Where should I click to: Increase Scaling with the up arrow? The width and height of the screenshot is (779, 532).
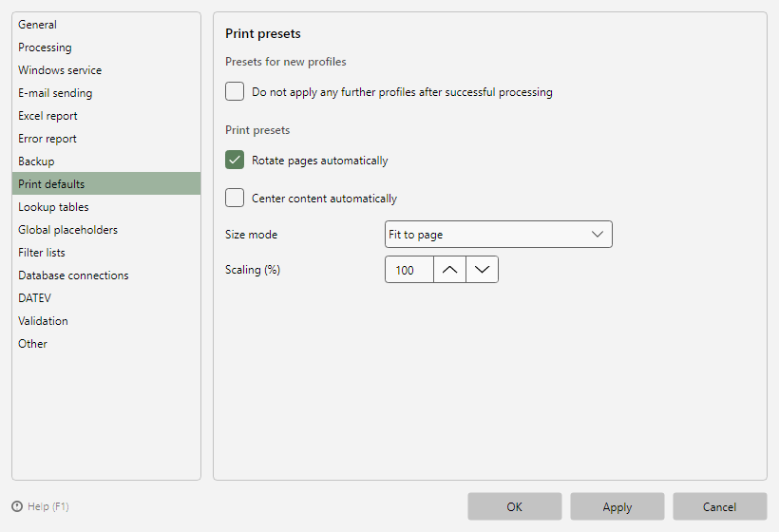449,269
